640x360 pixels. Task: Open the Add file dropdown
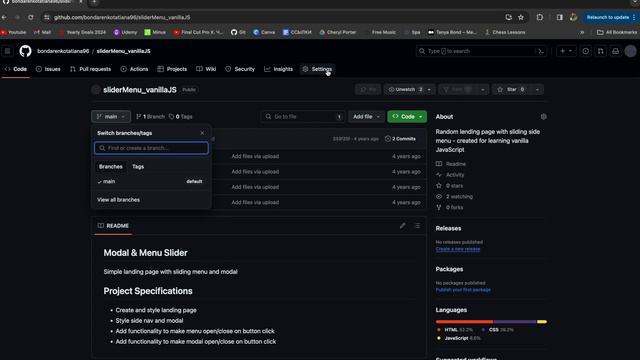pyautogui.click(x=366, y=117)
